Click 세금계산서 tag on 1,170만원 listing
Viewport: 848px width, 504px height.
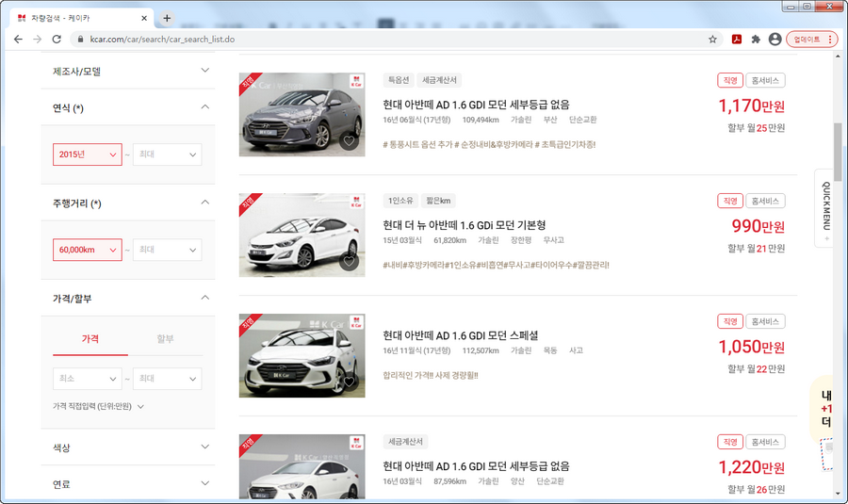tap(439, 80)
